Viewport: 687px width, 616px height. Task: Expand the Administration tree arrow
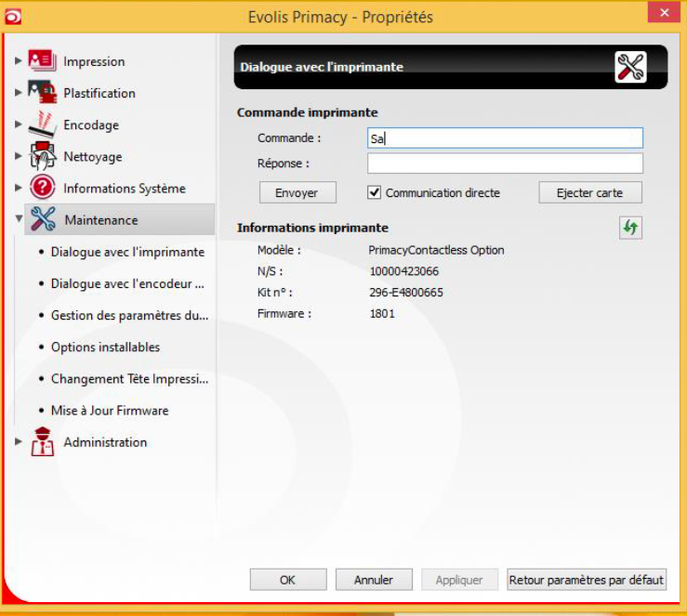[18, 441]
